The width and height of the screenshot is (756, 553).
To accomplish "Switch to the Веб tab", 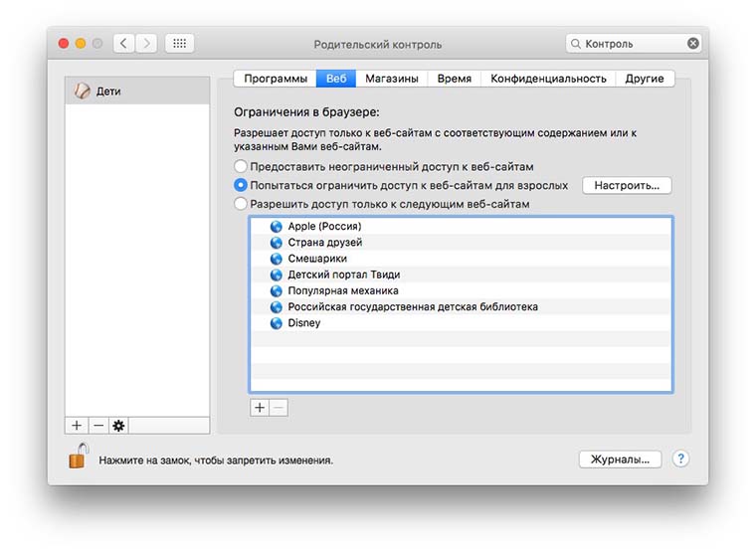I will click(336, 79).
